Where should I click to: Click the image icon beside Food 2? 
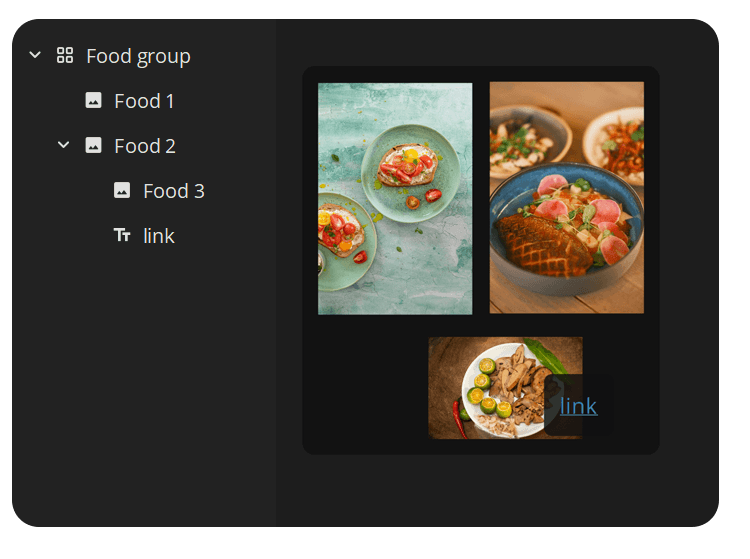(x=93, y=145)
